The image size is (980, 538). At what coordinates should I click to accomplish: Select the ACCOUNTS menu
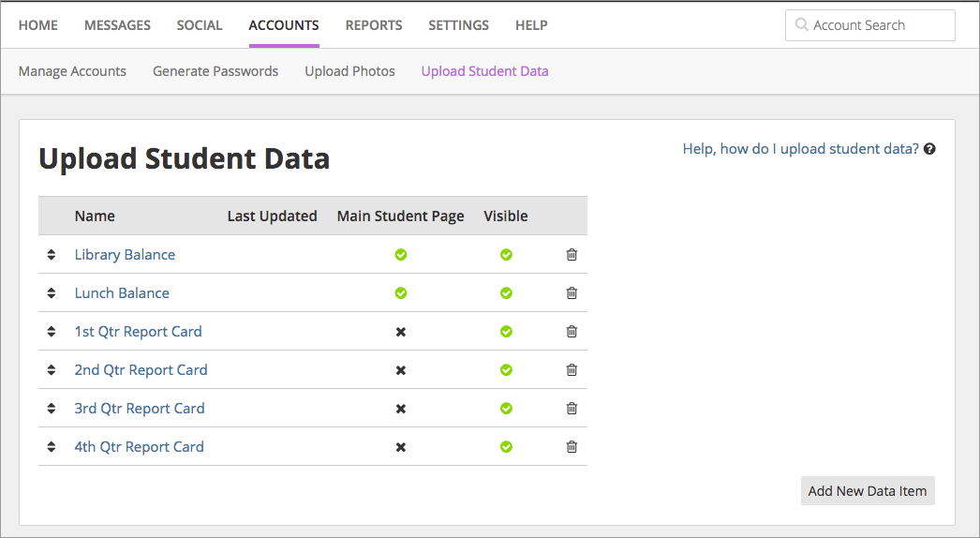point(284,25)
